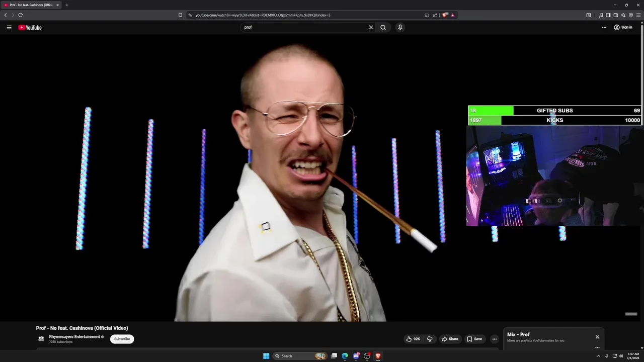Open the microphone tray icon

[606, 356]
